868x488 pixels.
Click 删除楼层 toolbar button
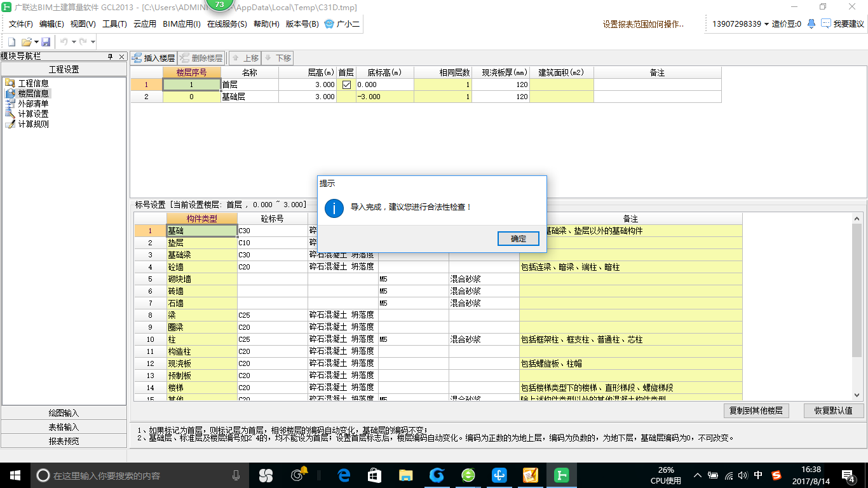201,58
